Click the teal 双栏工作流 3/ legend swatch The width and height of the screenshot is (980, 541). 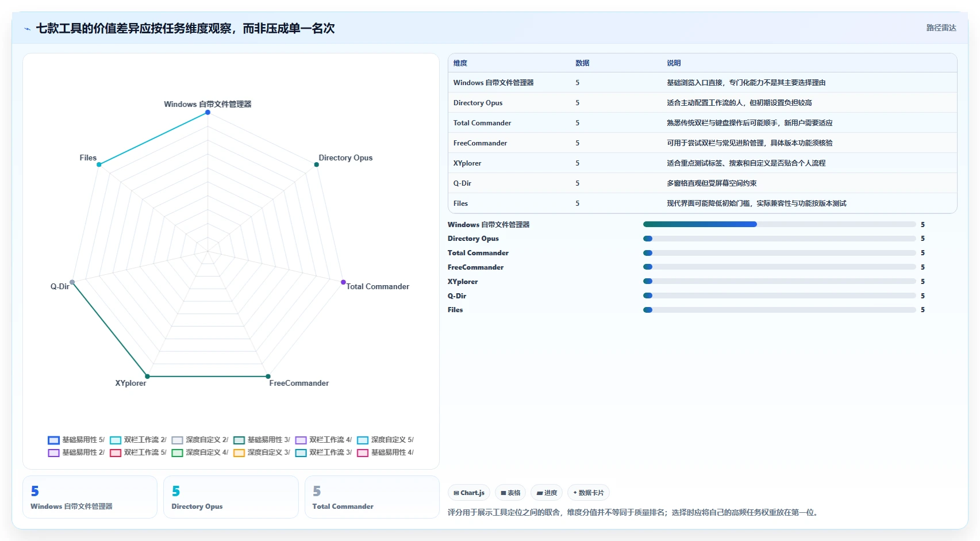[301, 453]
